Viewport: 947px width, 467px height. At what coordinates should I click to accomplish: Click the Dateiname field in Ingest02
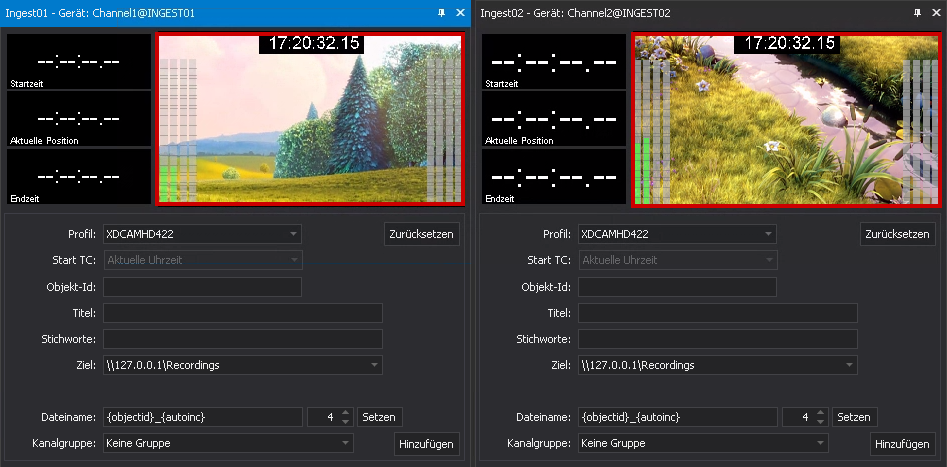pos(677,417)
